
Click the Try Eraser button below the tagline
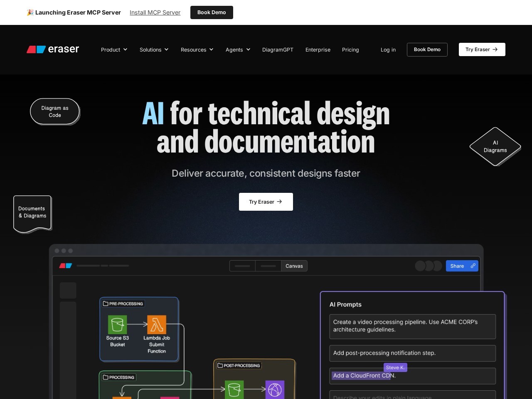click(266, 202)
